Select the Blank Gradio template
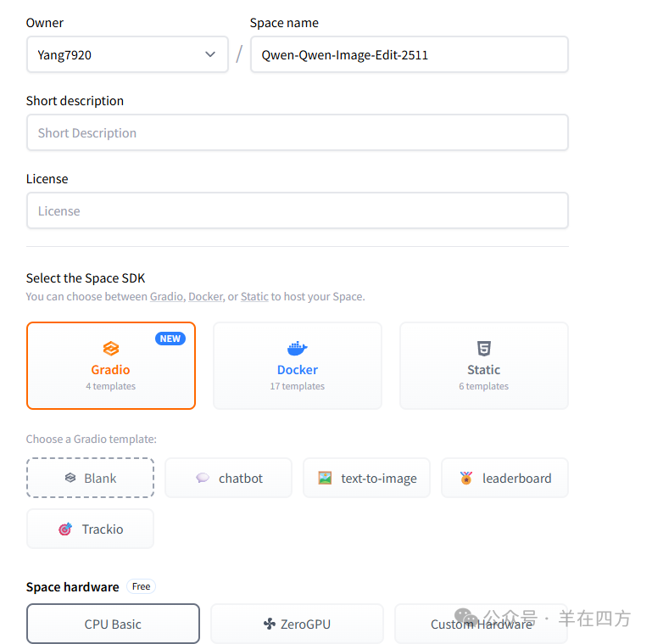 tap(90, 478)
